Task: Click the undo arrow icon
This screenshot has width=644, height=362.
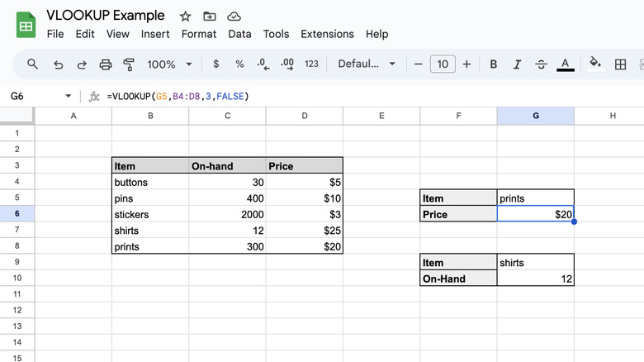Action: pos(58,64)
